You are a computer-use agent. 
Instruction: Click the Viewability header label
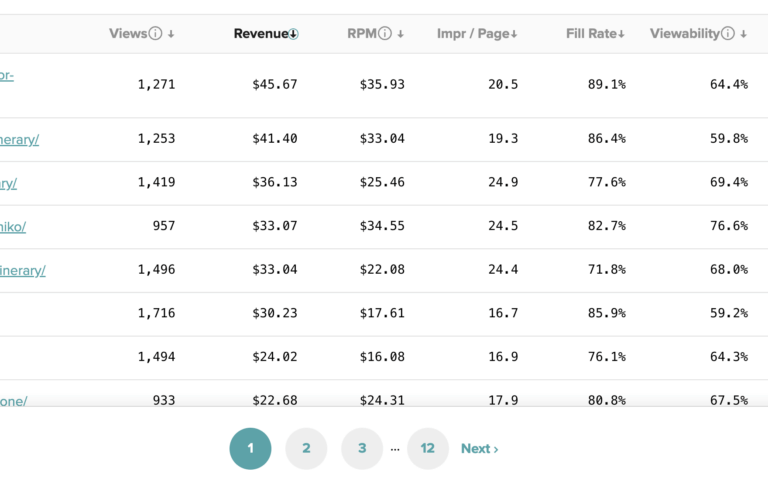click(x=685, y=33)
